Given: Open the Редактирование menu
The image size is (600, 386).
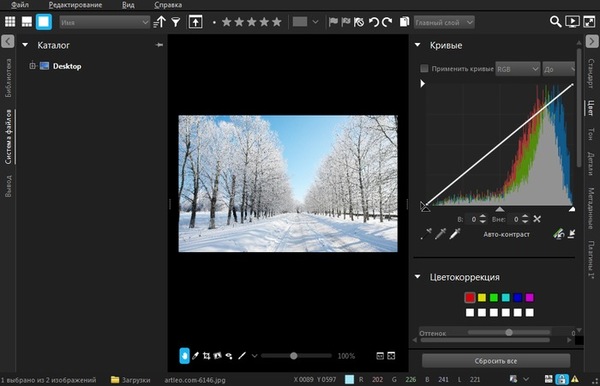Looking at the screenshot, I should 75,5.
